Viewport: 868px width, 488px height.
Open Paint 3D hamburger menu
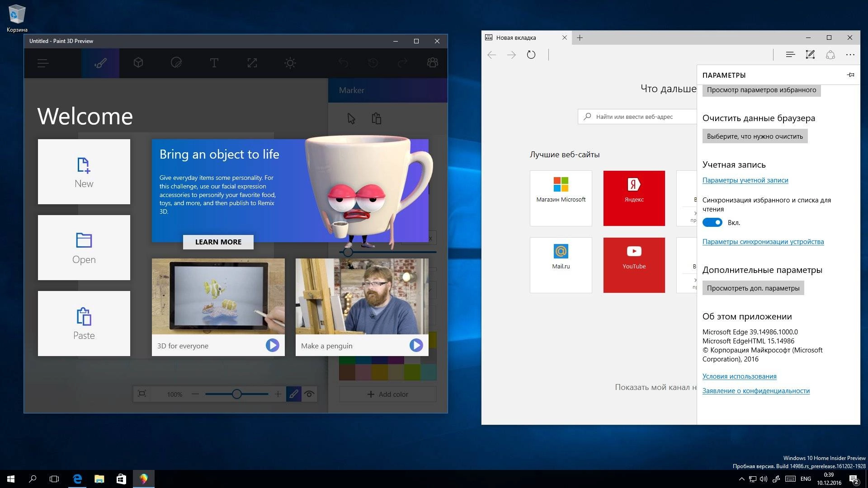(x=43, y=63)
